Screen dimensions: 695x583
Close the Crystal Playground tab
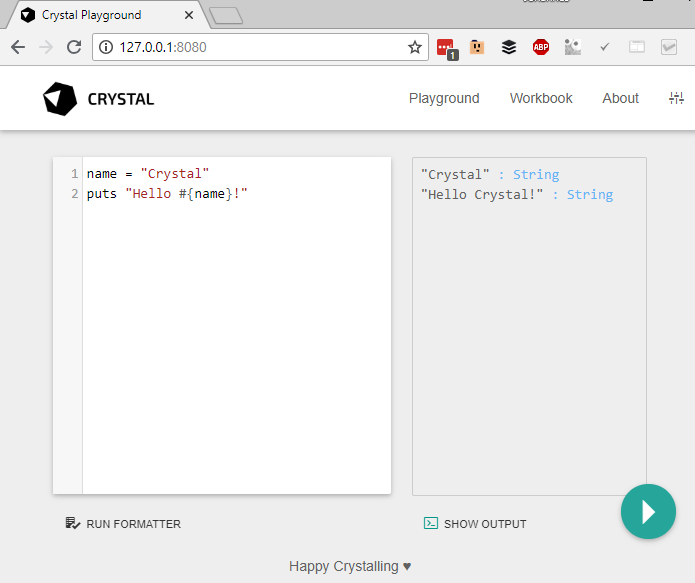tap(189, 15)
